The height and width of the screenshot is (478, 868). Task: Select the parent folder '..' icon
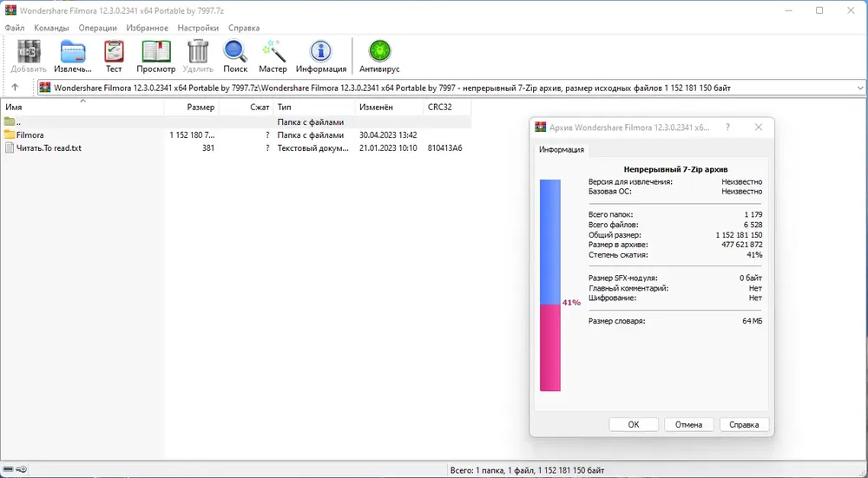10,121
